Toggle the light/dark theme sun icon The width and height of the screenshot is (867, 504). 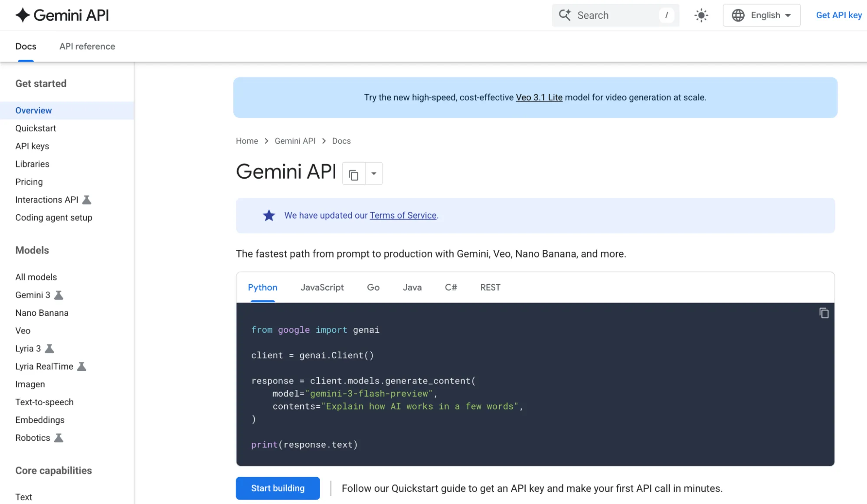tap(701, 15)
